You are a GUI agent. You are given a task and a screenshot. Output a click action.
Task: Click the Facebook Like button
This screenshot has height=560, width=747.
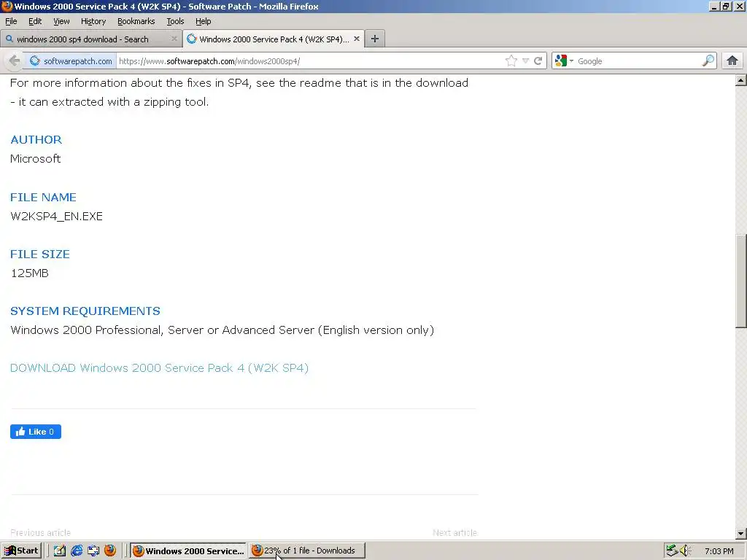click(x=36, y=432)
